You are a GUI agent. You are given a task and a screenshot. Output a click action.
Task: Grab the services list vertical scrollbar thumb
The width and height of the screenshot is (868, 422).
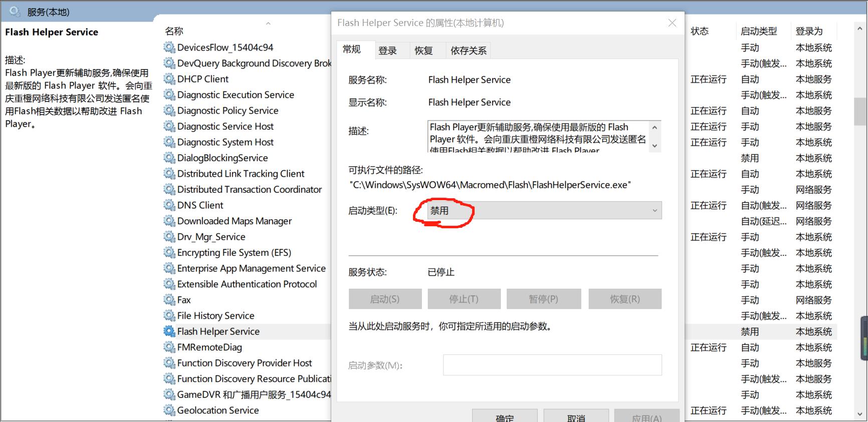tap(860, 111)
